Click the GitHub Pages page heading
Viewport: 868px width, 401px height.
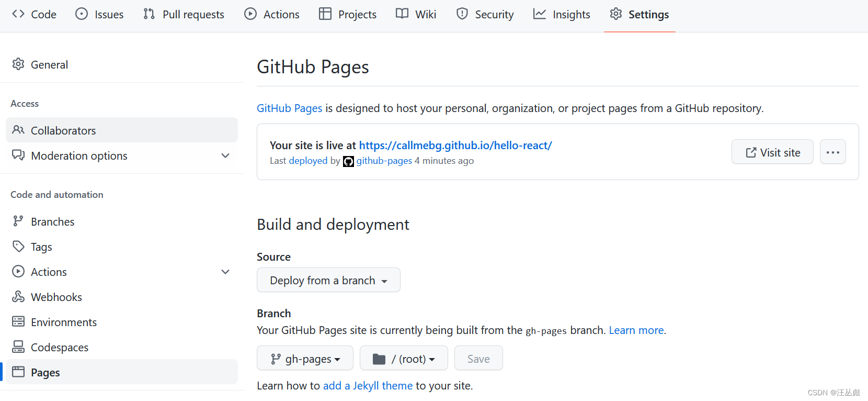(313, 67)
